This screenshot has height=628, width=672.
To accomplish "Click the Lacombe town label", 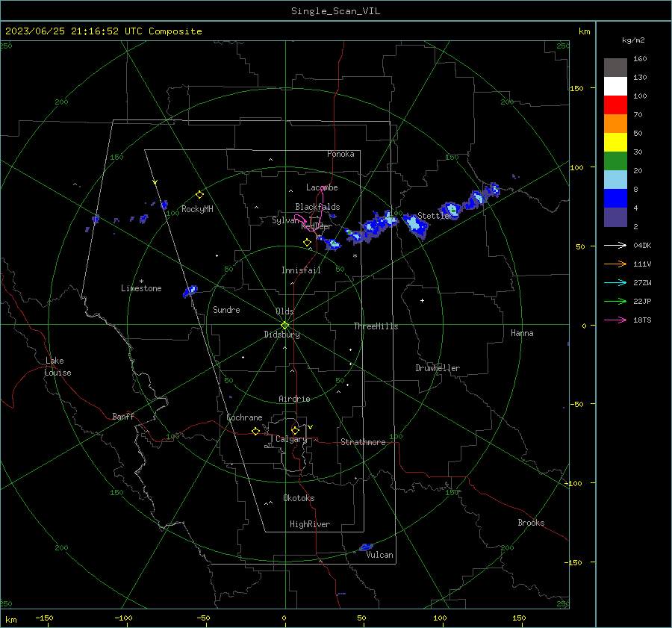I will pos(322,187).
